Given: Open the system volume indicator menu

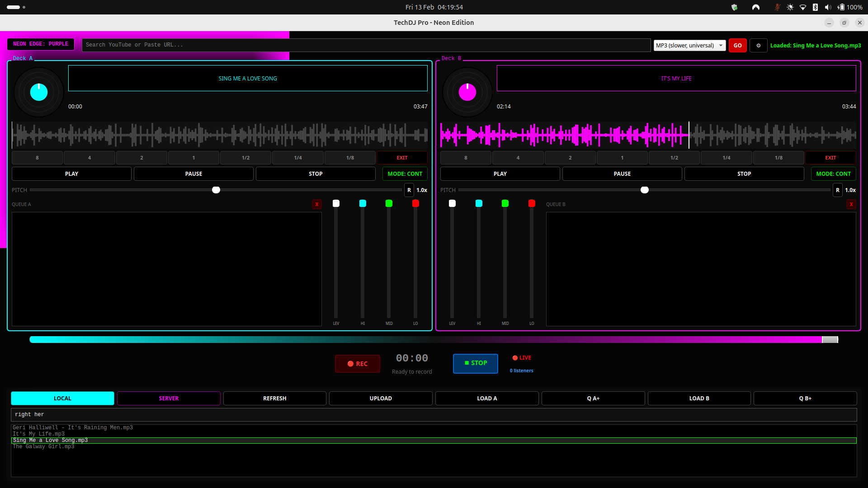Looking at the screenshot, I should point(828,7).
